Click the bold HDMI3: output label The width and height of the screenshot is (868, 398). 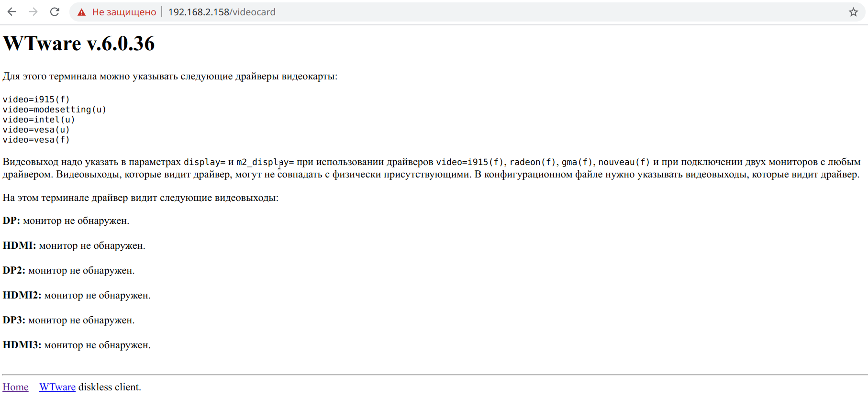22,345
